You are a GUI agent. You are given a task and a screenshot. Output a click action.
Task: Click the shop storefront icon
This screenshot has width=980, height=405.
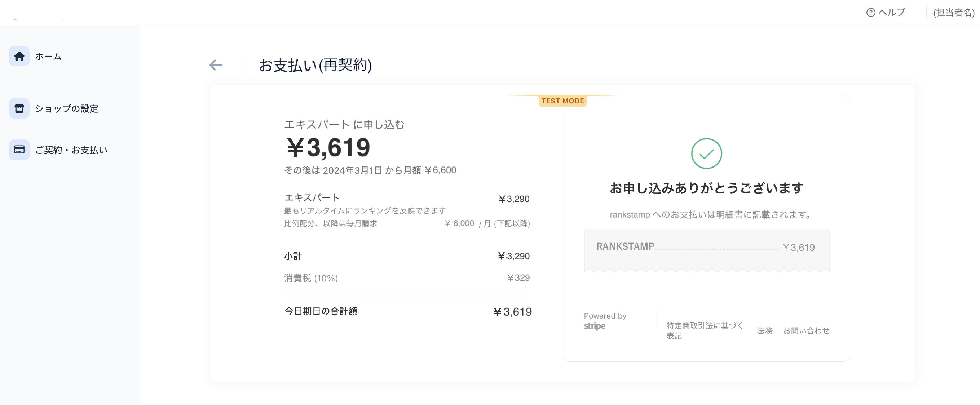click(x=19, y=108)
